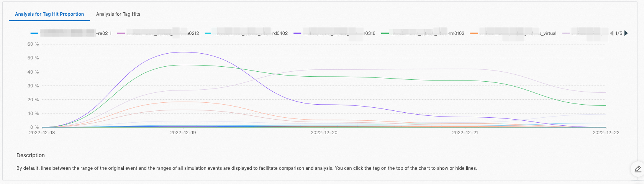Click the 60 % y-axis label

pos(33,44)
